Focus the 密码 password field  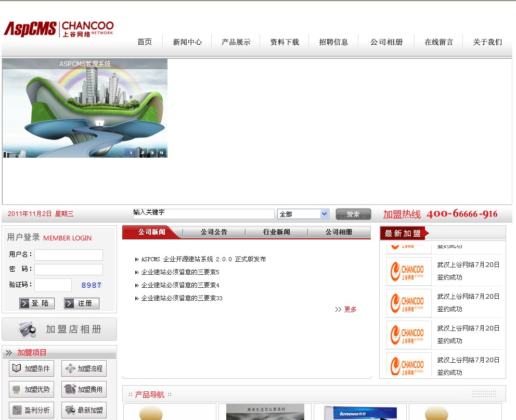[x=69, y=269]
